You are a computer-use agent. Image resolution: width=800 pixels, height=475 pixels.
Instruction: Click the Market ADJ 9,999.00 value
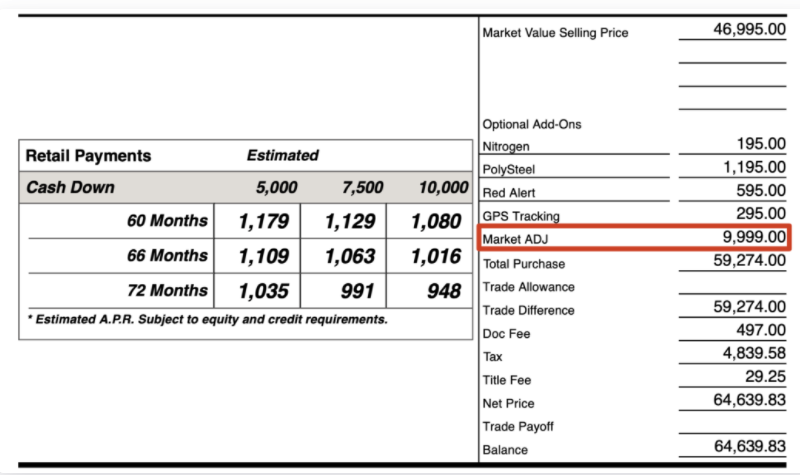(754, 237)
